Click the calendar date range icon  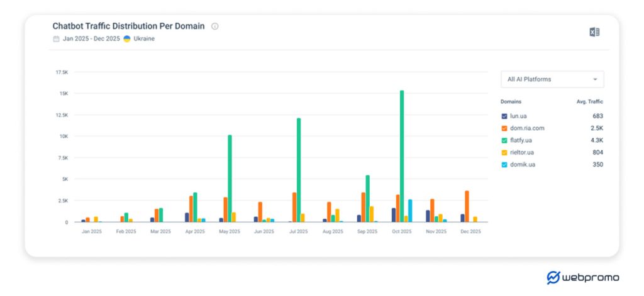(x=56, y=39)
